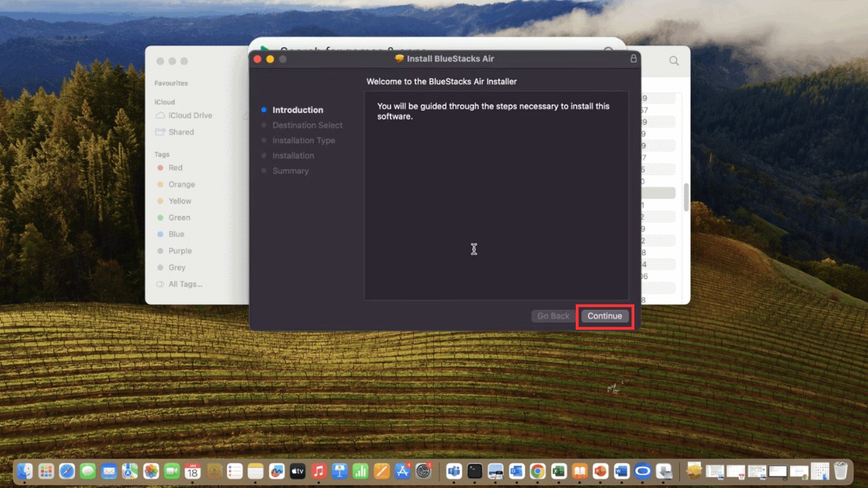The image size is (868, 488).
Task: Click the lock icon in installer title bar
Action: (x=634, y=59)
